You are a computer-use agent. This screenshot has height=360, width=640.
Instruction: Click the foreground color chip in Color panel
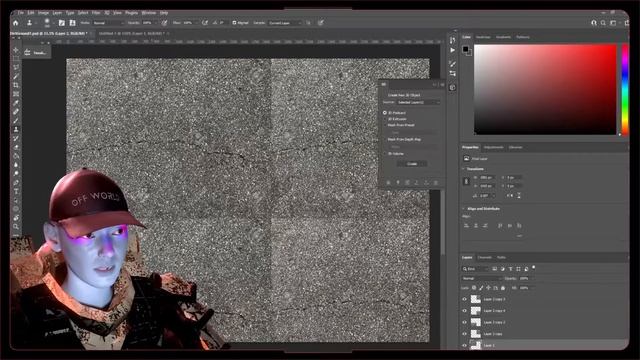(x=466, y=49)
